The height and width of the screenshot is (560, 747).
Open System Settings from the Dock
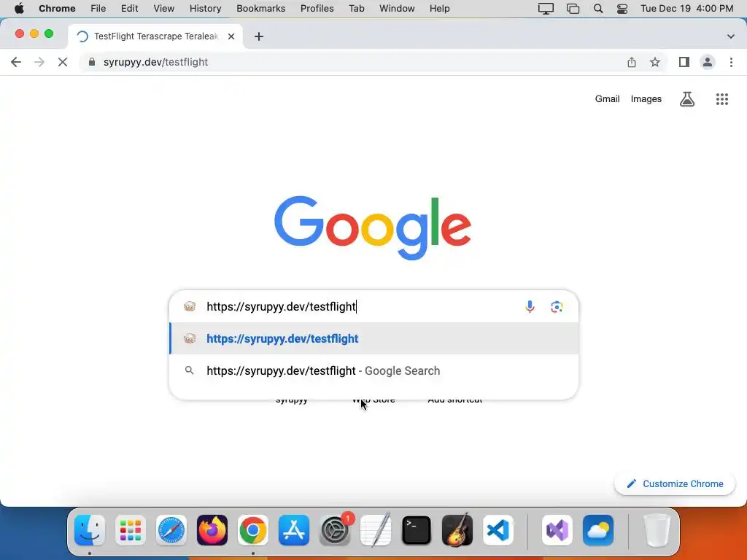[x=335, y=530]
